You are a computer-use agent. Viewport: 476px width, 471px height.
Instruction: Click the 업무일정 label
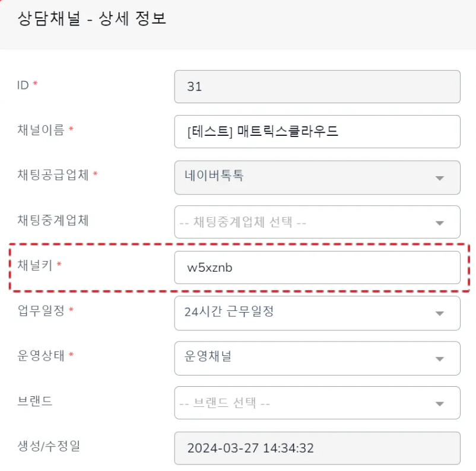coord(41,310)
